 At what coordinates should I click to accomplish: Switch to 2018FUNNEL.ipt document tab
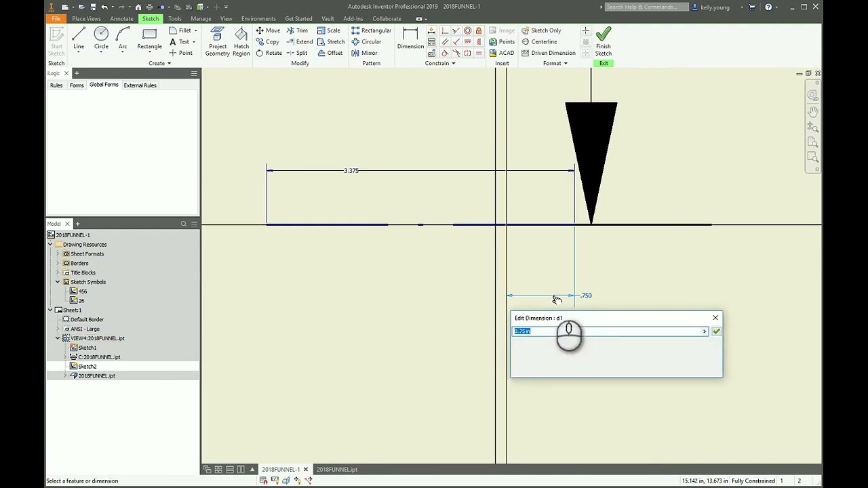pos(337,470)
